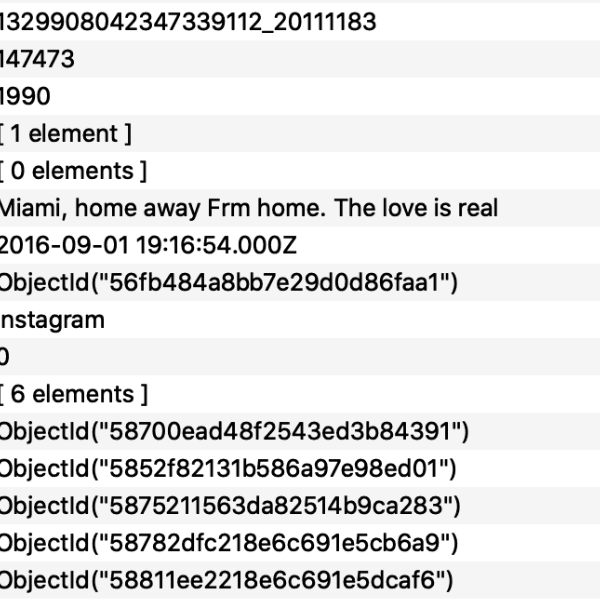Select ObjectId ending in e5dcaf6

226,579
